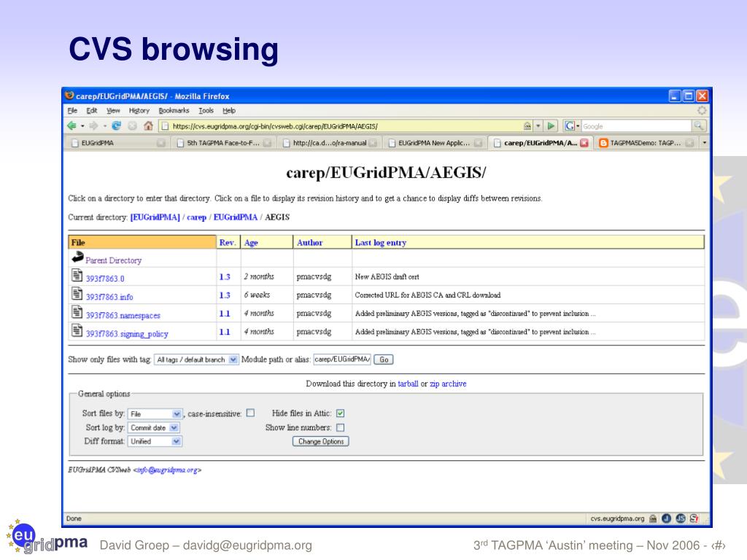Open the address bar history dropdown
The image size is (747, 560).
[538, 126]
